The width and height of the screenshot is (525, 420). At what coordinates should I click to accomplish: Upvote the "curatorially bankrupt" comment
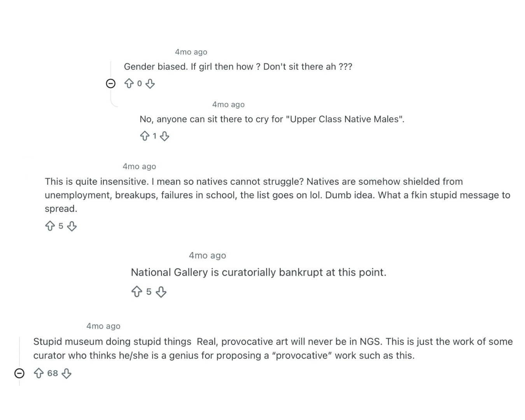pos(136,292)
